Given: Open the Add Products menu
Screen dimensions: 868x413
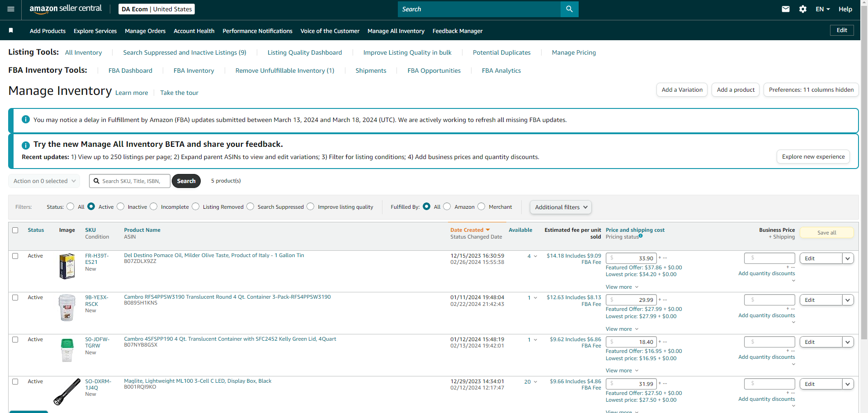Looking at the screenshot, I should click(47, 31).
